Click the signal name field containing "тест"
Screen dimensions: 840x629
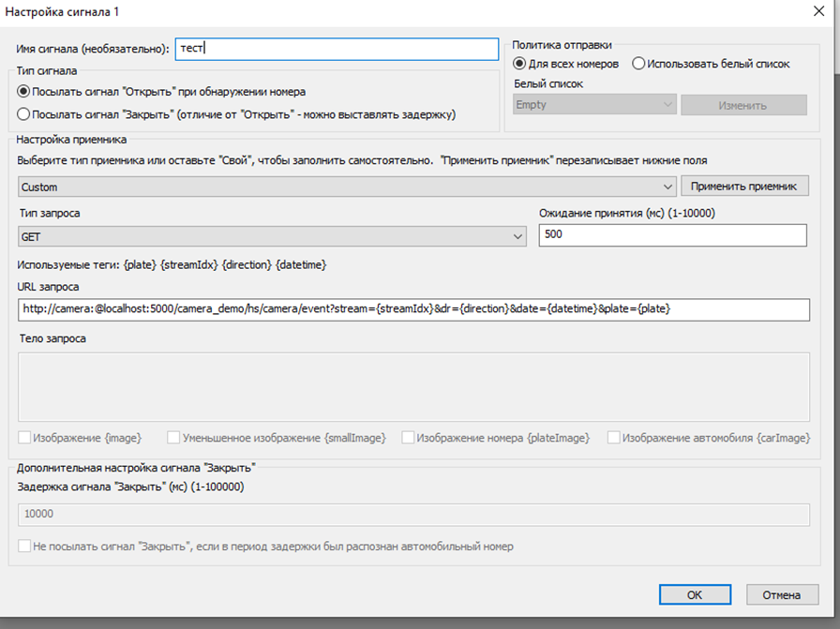[337, 49]
